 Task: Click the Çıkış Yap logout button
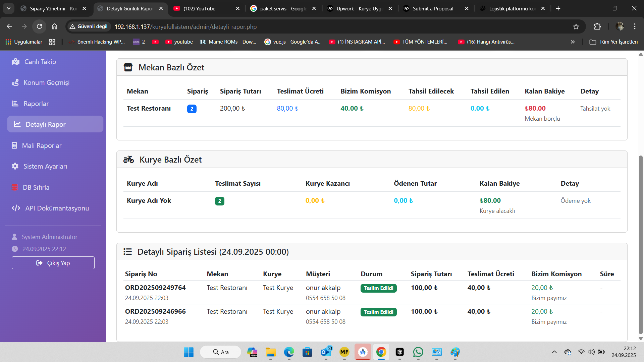coord(53,263)
